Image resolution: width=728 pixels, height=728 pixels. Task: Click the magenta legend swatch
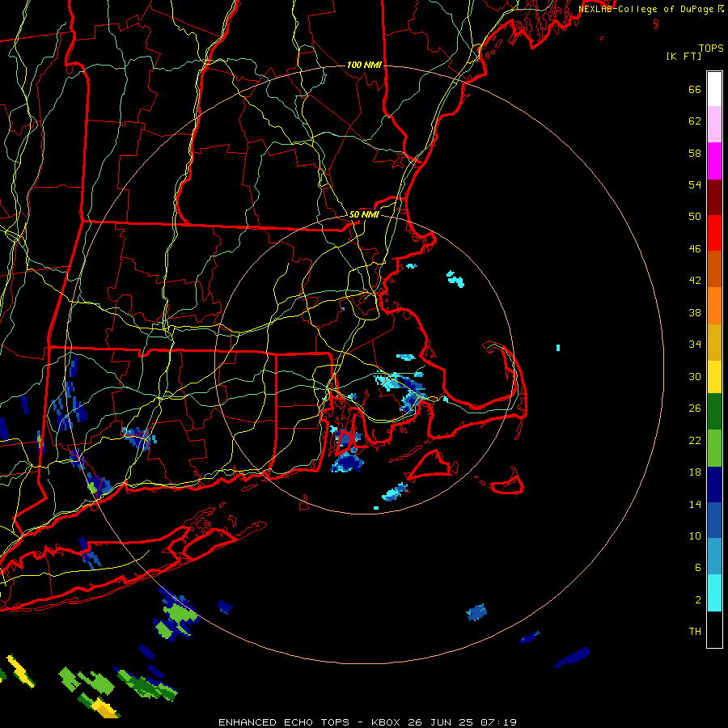coord(714,161)
